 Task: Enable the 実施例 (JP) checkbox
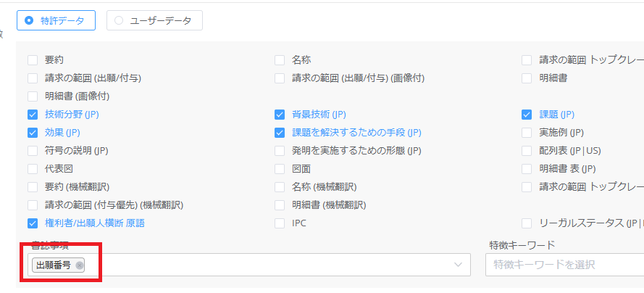[x=527, y=133]
